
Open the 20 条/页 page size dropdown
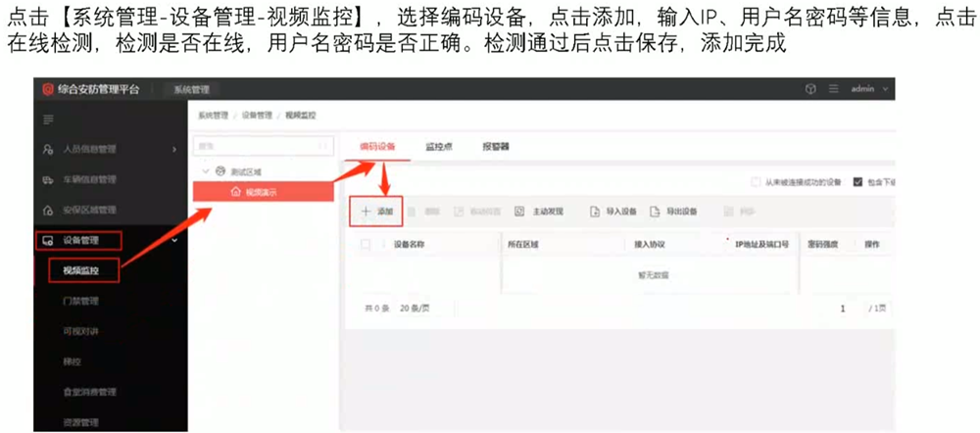coord(415,309)
